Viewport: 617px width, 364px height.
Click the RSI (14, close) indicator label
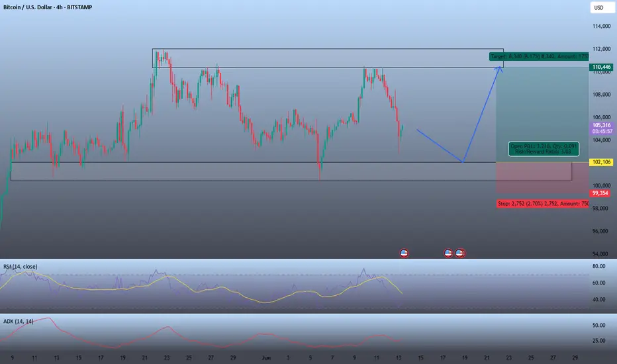pos(21,267)
